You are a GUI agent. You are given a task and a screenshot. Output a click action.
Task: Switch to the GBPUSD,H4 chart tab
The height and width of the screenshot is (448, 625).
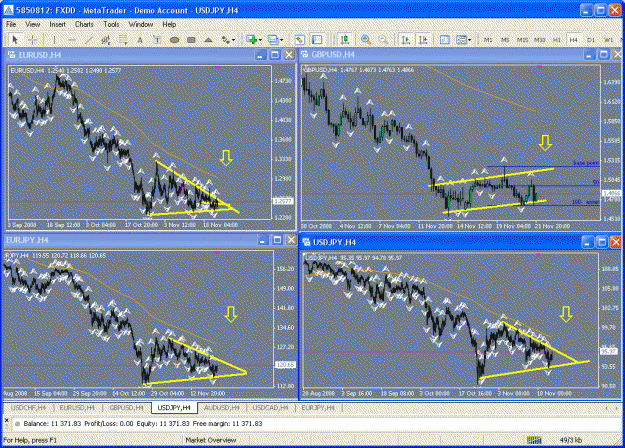pos(126,408)
